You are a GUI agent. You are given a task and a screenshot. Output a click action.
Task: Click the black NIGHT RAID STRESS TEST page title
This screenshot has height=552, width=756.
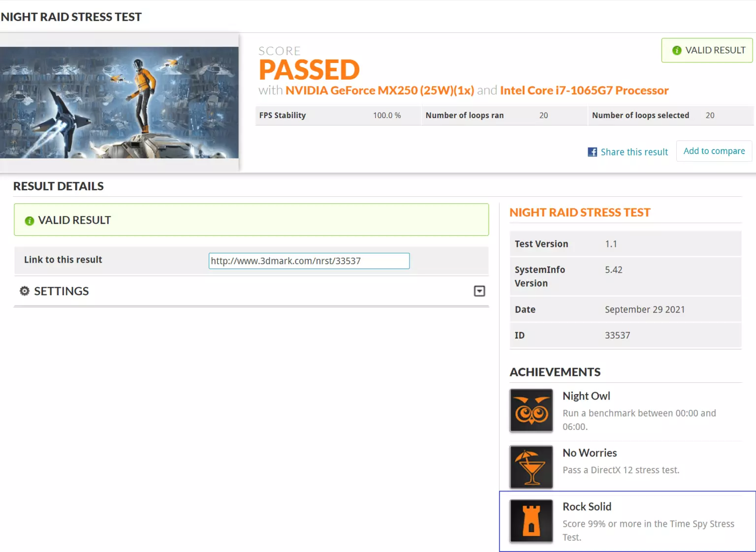[x=71, y=17]
